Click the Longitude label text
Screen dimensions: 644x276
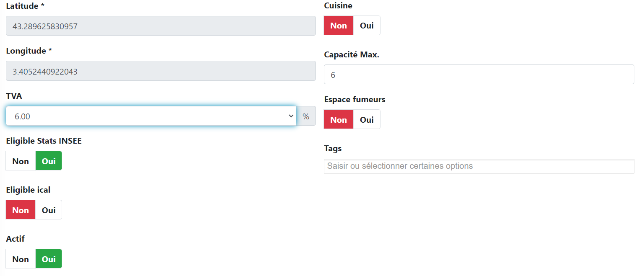29,51
